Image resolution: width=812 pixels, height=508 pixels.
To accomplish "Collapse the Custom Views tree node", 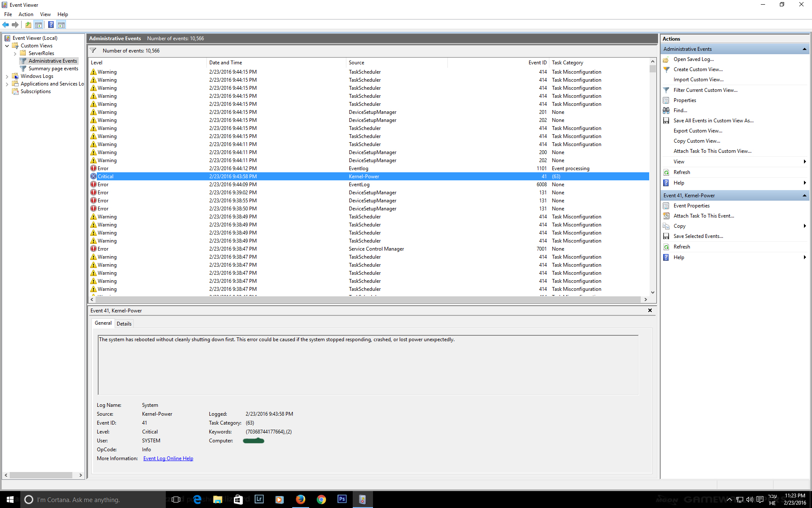I will click(7, 46).
